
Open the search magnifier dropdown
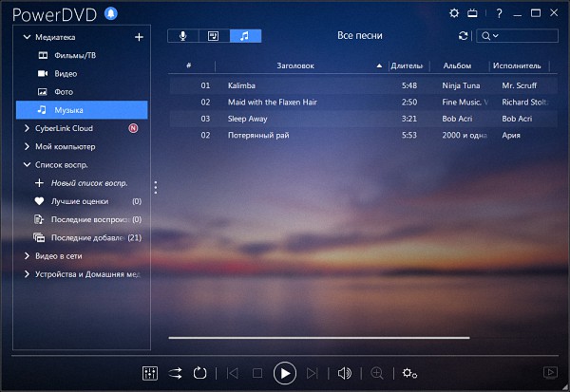click(489, 36)
